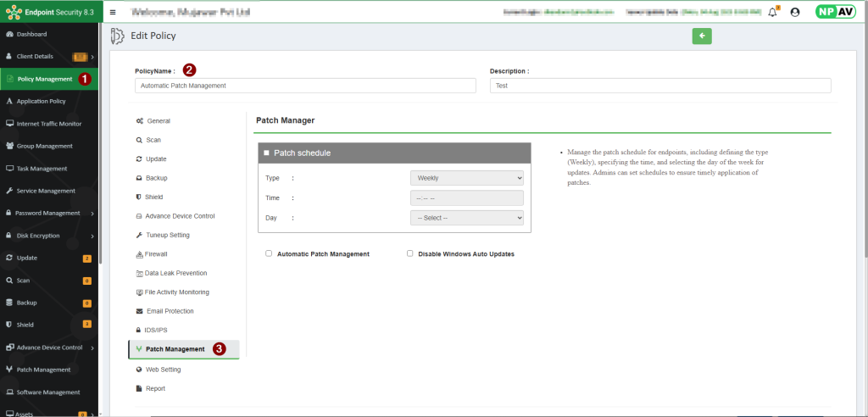This screenshot has width=868, height=417.
Task: Select Firewall in policy settings list
Action: pyautogui.click(x=156, y=253)
